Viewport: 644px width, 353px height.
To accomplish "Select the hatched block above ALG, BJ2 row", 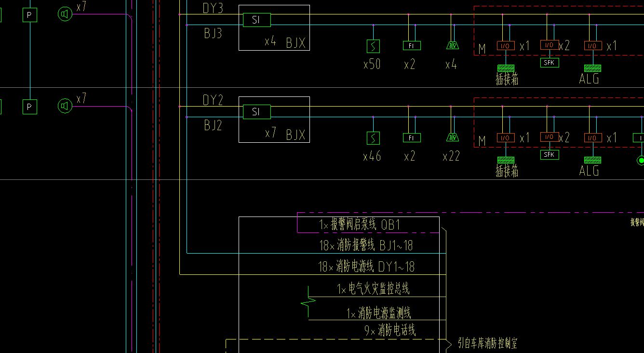I will pyautogui.click(x=592, y=160).
